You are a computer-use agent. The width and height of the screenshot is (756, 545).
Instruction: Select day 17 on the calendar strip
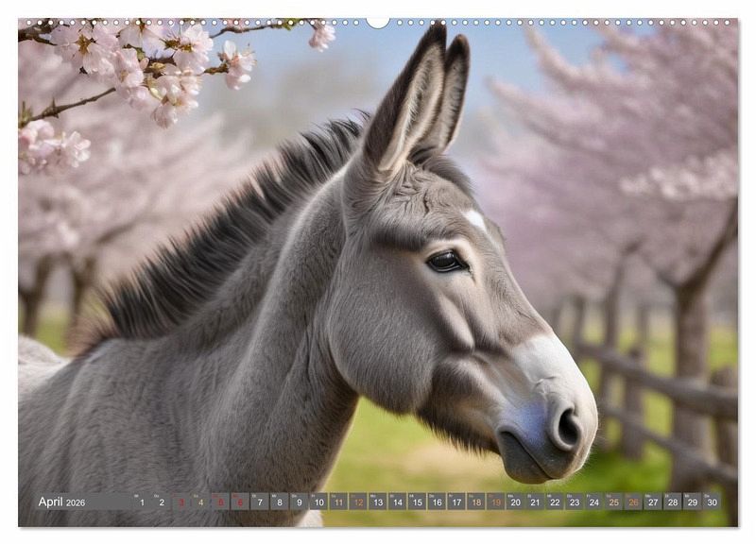(456, 502)
